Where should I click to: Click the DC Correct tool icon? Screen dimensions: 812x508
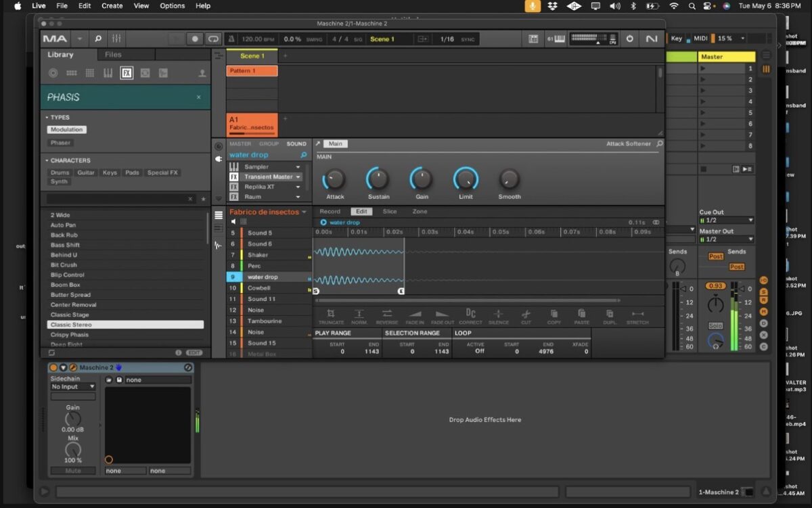pos(470,313)
